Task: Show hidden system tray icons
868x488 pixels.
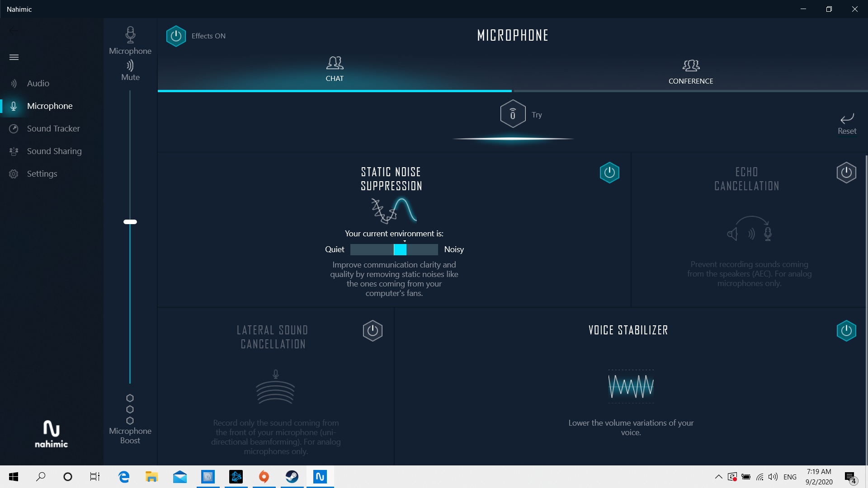Action: (718, 477)
